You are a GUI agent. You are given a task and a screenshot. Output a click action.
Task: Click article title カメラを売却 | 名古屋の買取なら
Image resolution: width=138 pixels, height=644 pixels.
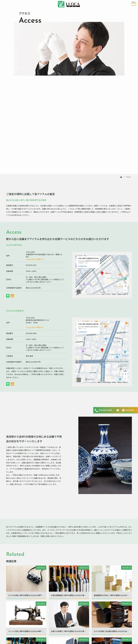point(111,631)
